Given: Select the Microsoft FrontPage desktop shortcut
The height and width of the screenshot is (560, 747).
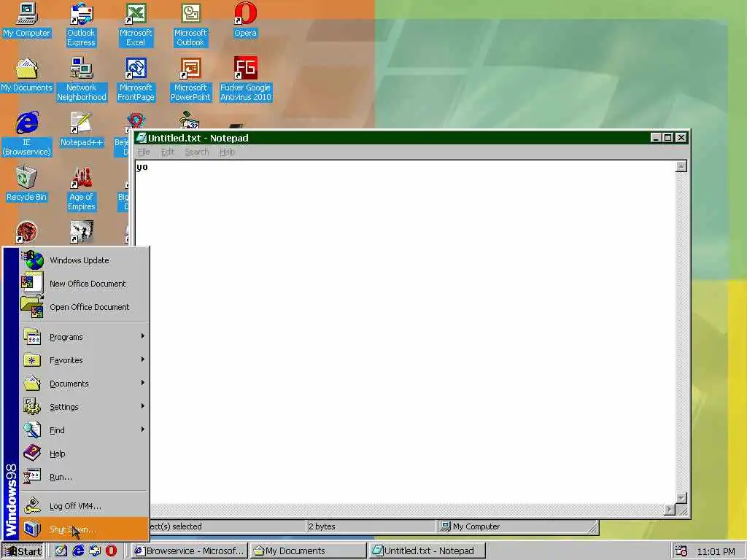Looking at the screenshot, I should [136, 79].
